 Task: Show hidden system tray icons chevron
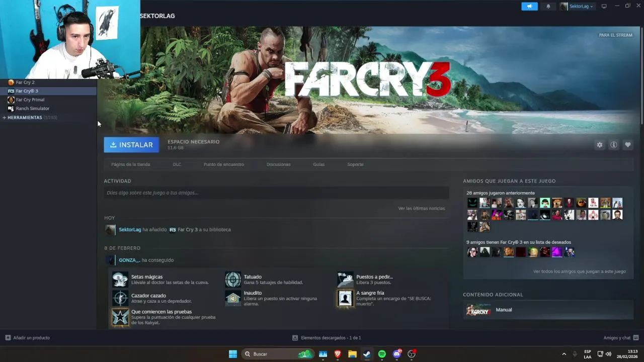564,354
